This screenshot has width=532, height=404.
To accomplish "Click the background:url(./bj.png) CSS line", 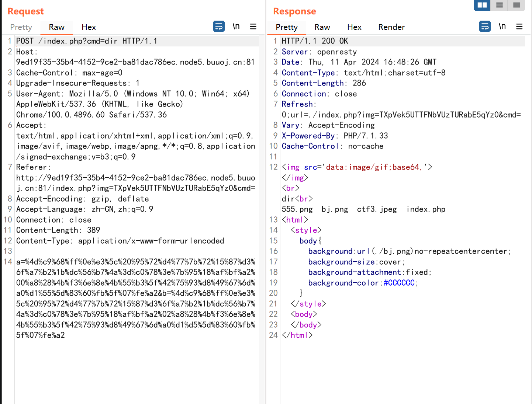I will tap(410, 251).
